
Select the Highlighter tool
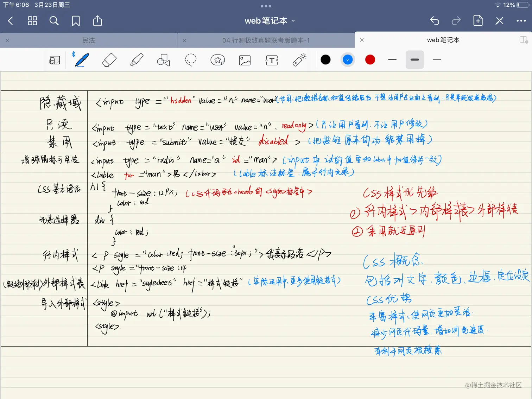click(x=137, y=60)
